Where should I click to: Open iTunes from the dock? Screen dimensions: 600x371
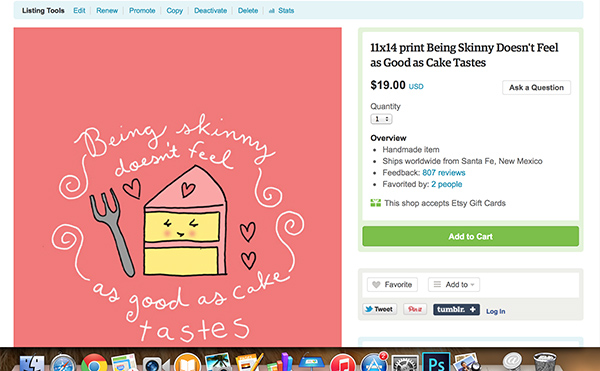[342, 363]
